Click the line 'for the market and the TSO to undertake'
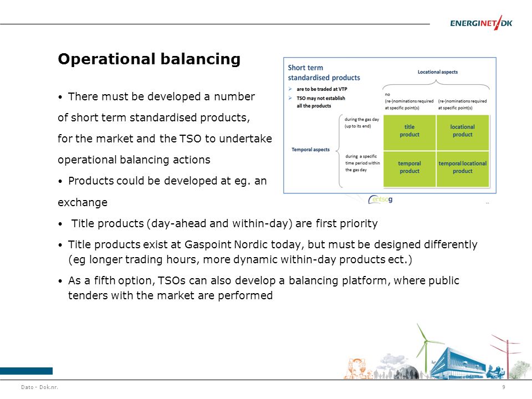The image size is (532, 399). coord(165,139)
